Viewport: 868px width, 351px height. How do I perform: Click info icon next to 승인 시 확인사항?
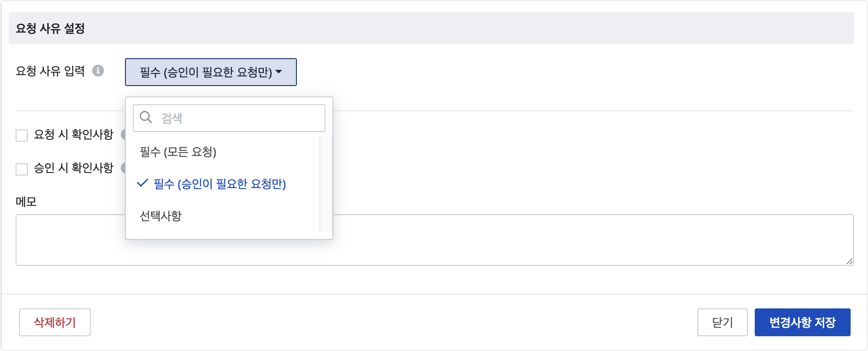click(x=123, y=168)
